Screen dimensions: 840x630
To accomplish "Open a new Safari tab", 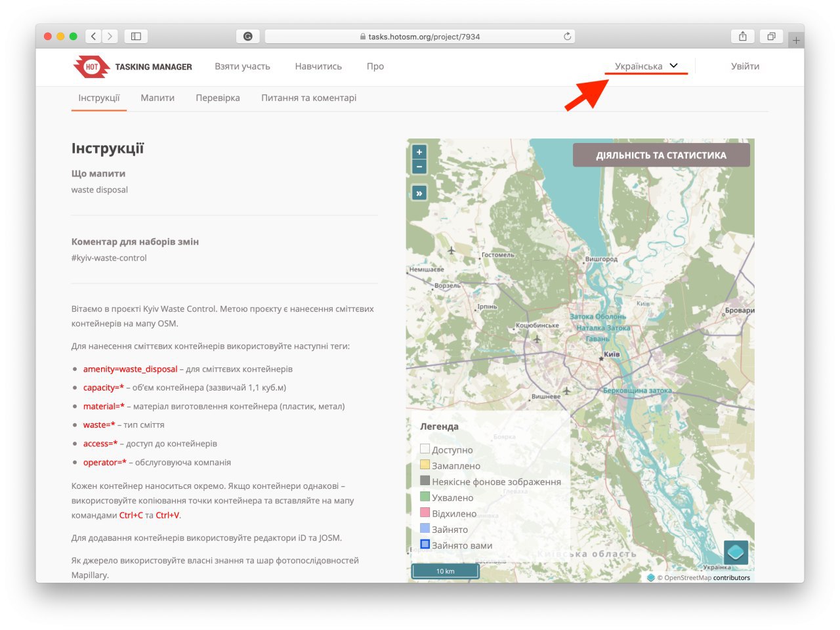I will (x=796, y=41).
